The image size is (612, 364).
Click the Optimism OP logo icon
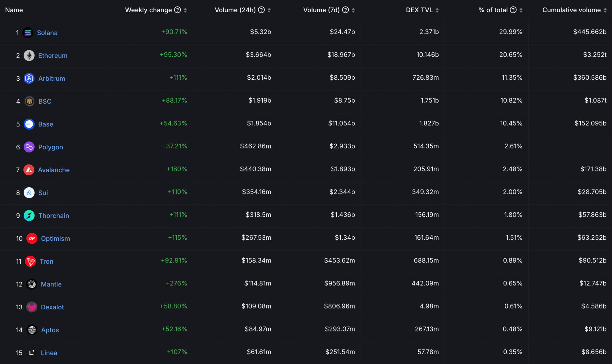pos(32,238)
